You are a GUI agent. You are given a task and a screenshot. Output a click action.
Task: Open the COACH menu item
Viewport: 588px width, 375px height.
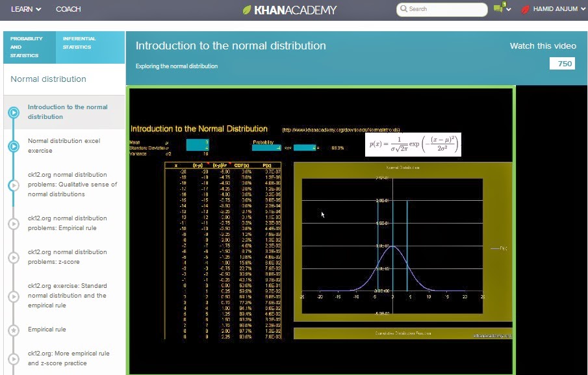[68, 9]
